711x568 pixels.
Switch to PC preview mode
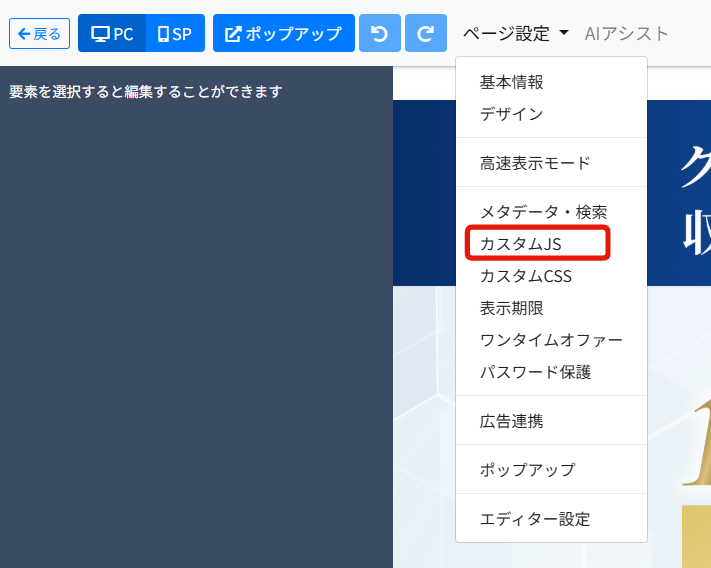tap(112, 33)
